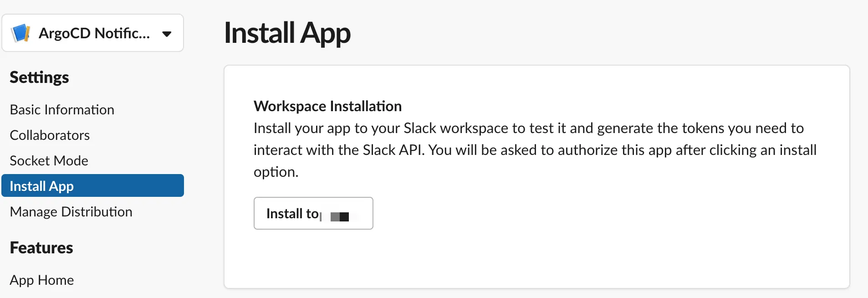Open Socket Mode settings

(49, 161)
